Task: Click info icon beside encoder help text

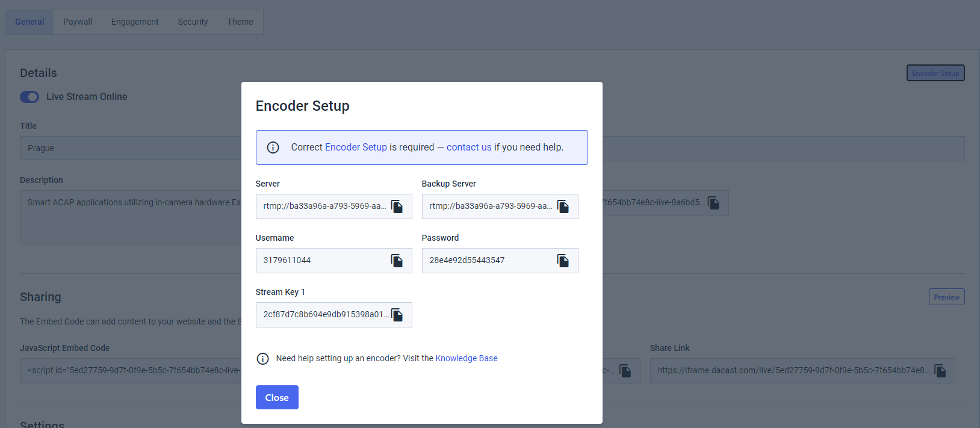Action: pyautogui.click(x=262, y=359)
